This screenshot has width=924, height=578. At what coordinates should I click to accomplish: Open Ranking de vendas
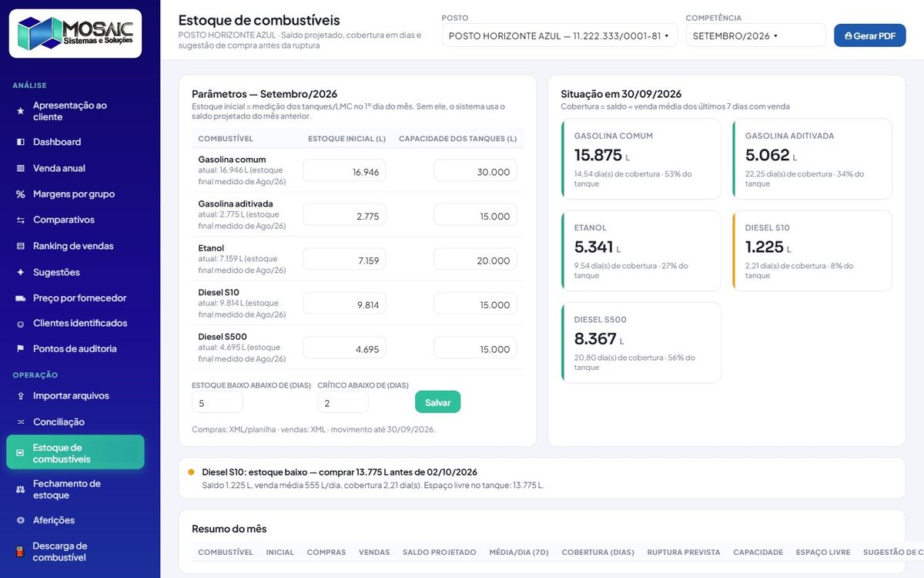75,246
